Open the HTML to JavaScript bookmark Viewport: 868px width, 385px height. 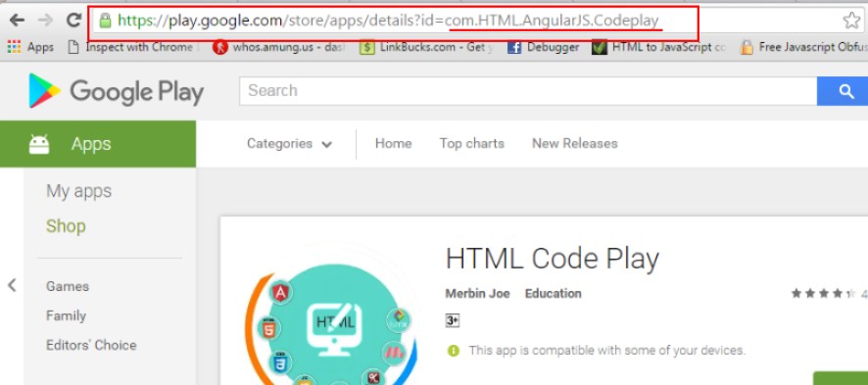tap(659, 48)
